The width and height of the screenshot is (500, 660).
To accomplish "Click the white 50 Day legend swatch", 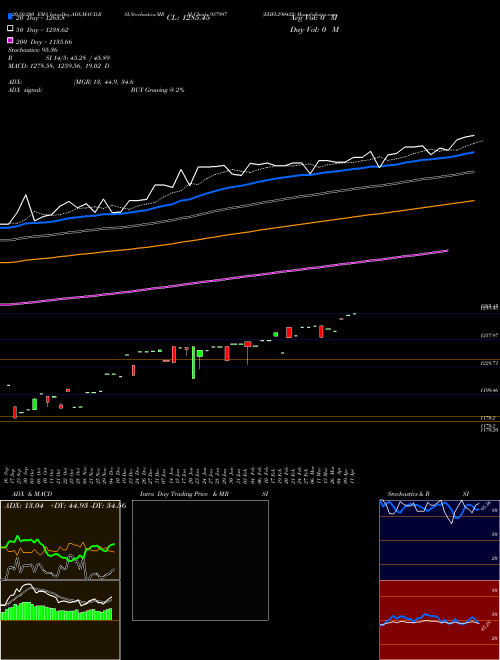I will [x=10, y=29].
